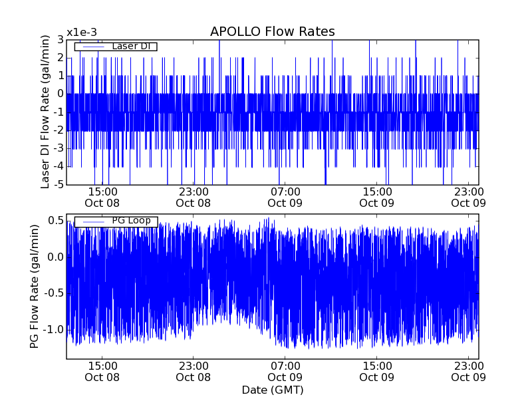Click the Date (GMT) x-axis label
Viewport: 532px width, 399px height.
pos(272,390)
